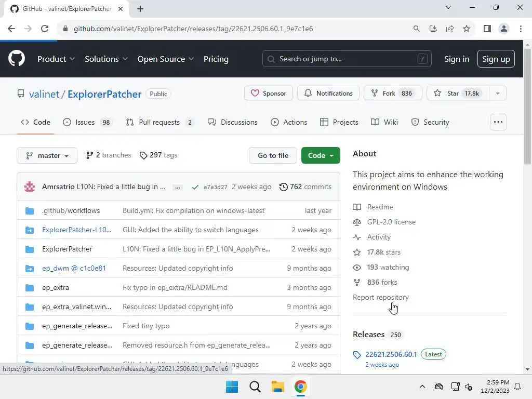Switch to the Issues tab
Viewport: 532px width, 399px height.
(88, 122)
